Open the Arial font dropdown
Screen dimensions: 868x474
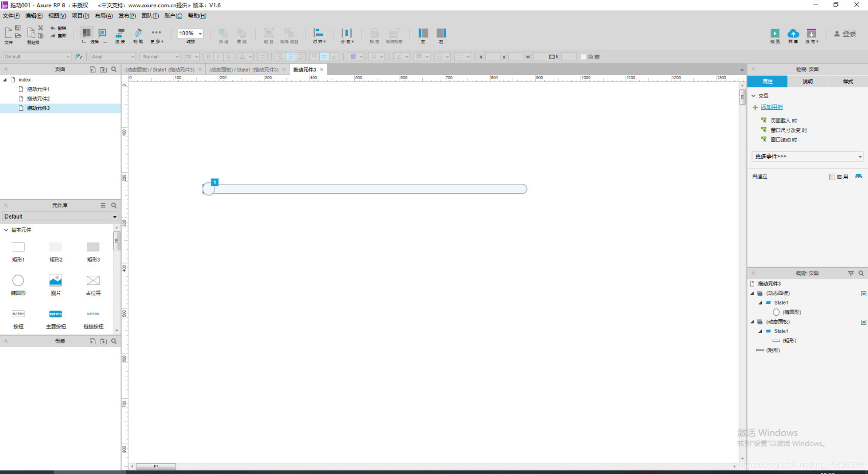[x=113, y=57]
